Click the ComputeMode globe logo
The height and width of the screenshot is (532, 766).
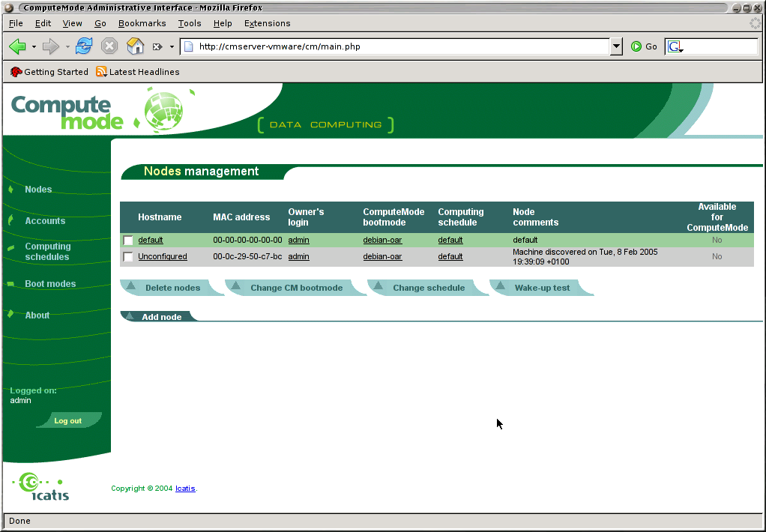click(x=164, y=110)
